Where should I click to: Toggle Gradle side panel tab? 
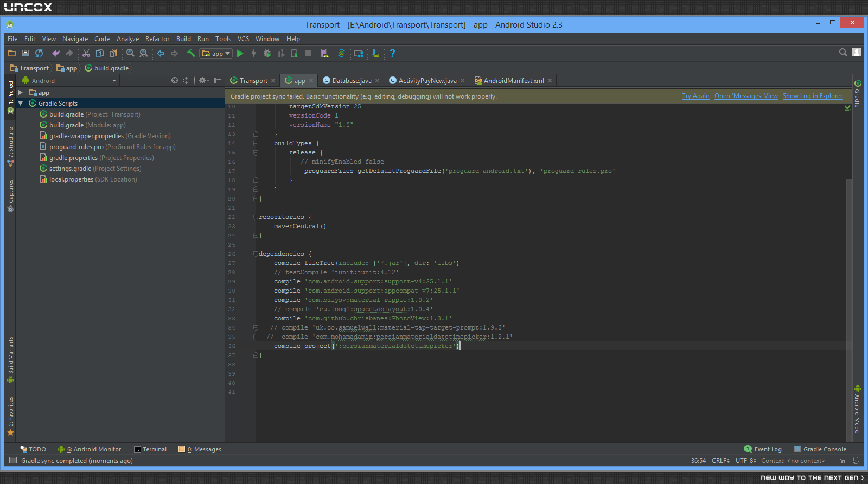pyautogui.click(x=857, y=94)
